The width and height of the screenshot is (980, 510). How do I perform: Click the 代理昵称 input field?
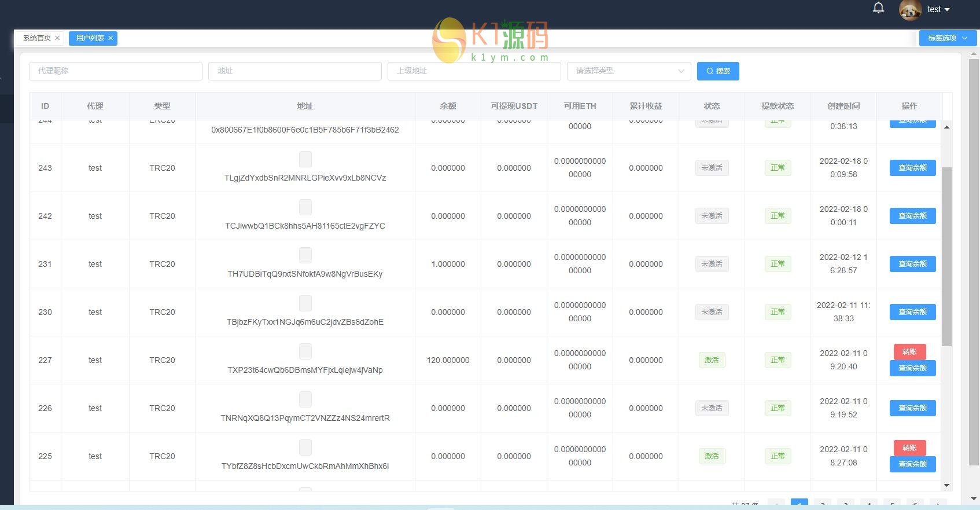tap(116, 71)
